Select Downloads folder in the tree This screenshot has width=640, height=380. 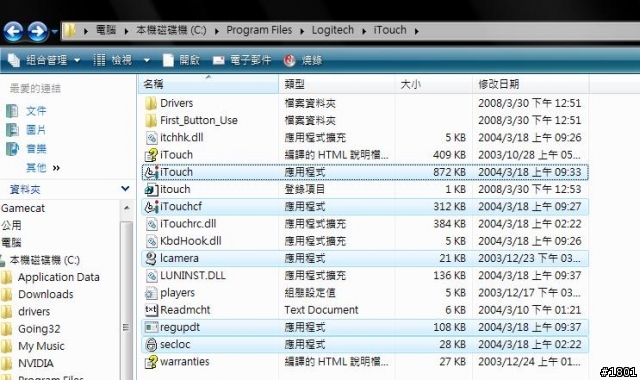click(46, 294)
